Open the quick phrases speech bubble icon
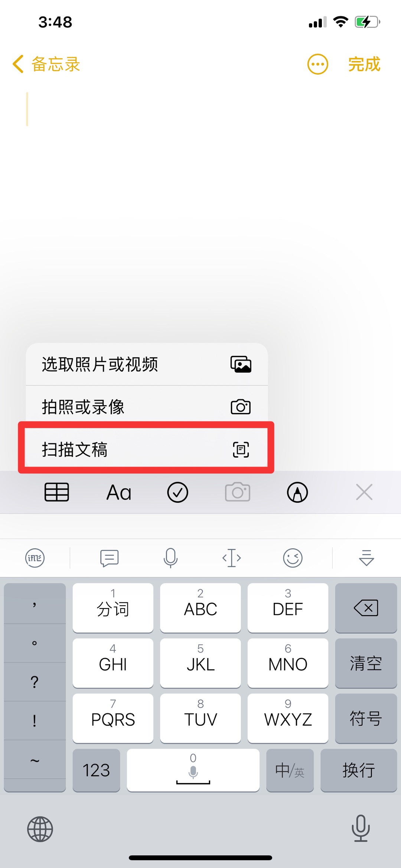Screen dimensions: 401x868 [110, 558]
